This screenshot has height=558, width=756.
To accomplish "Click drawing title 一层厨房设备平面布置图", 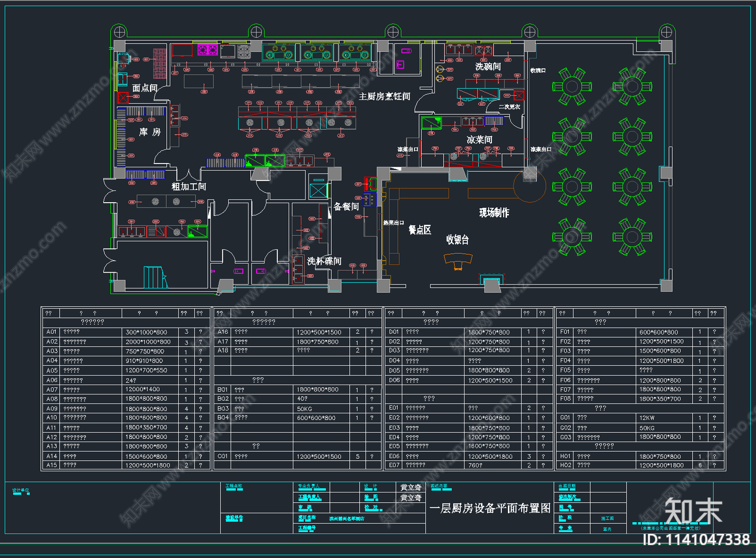I will pyautogui.click(x=490, y=508).
